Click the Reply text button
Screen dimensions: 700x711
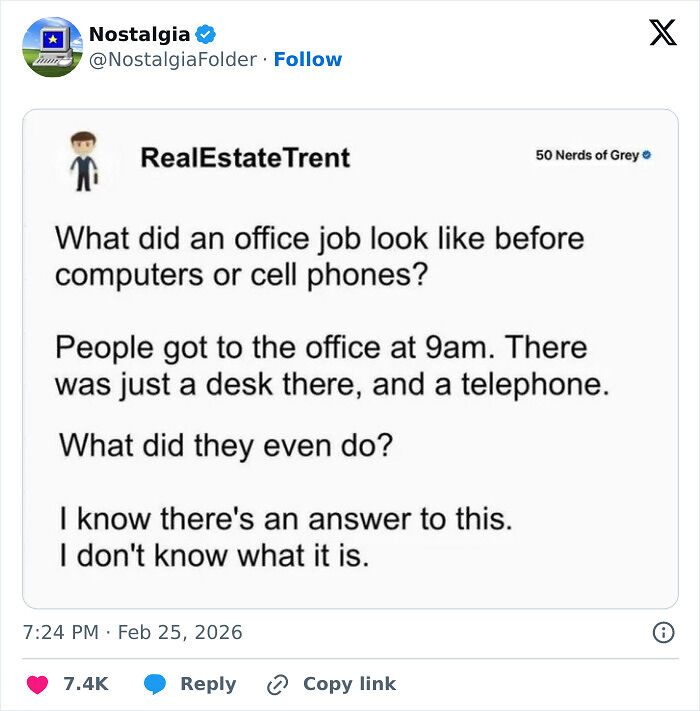208,684
